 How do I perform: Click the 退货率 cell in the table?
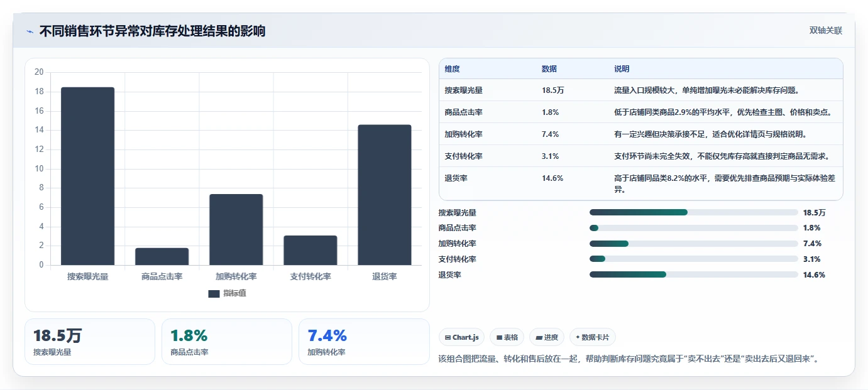(456, 178)
